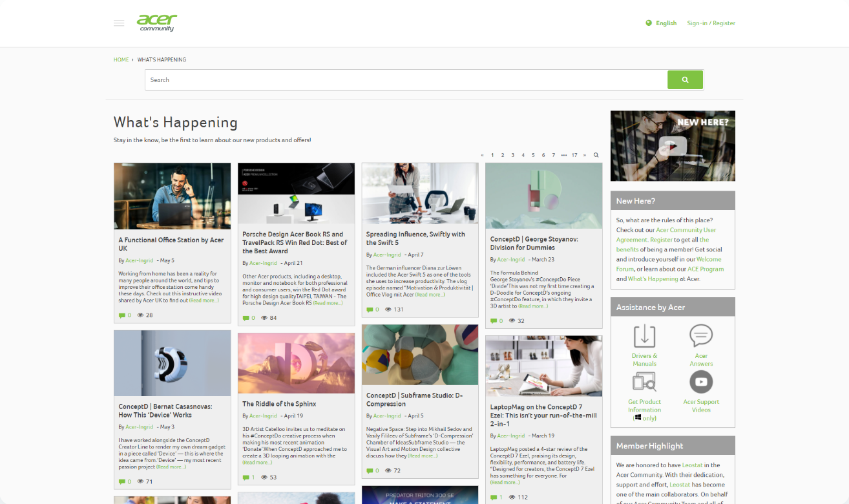
Task: Go to page 1
Action: [492, 155]
